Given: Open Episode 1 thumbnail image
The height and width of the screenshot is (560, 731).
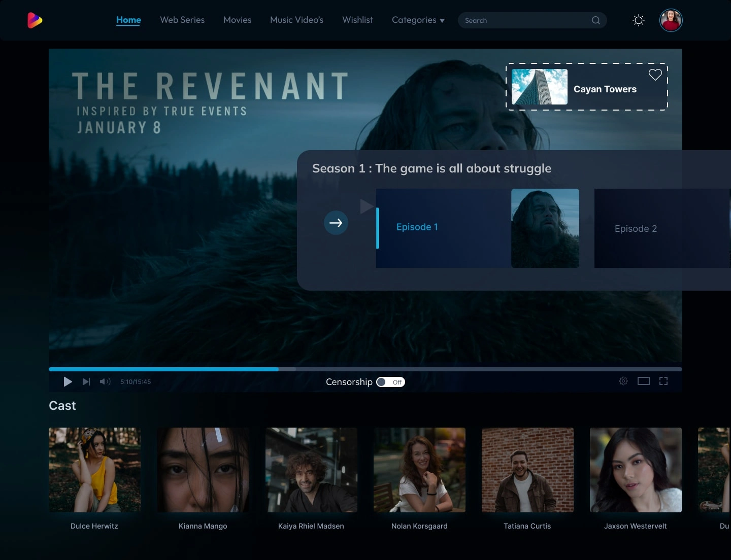Looking at the screenshot, I should (545, 228).
